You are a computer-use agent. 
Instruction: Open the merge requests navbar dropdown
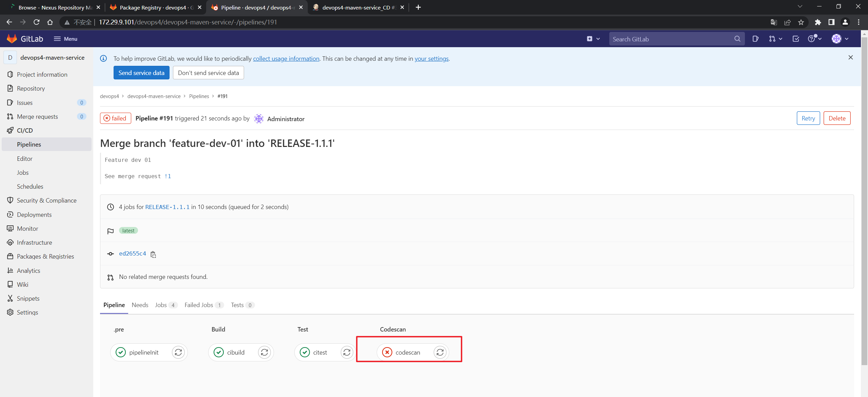(x=775, y=39)
